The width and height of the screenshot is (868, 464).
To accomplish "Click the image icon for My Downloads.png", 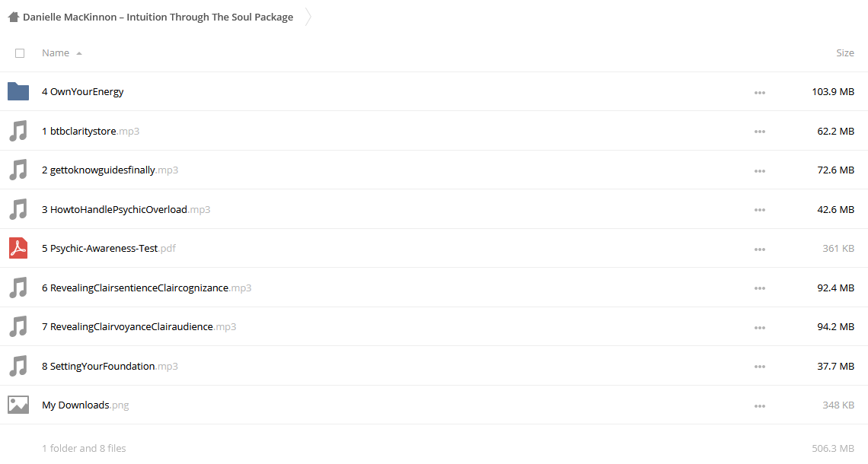I will 18,405.
